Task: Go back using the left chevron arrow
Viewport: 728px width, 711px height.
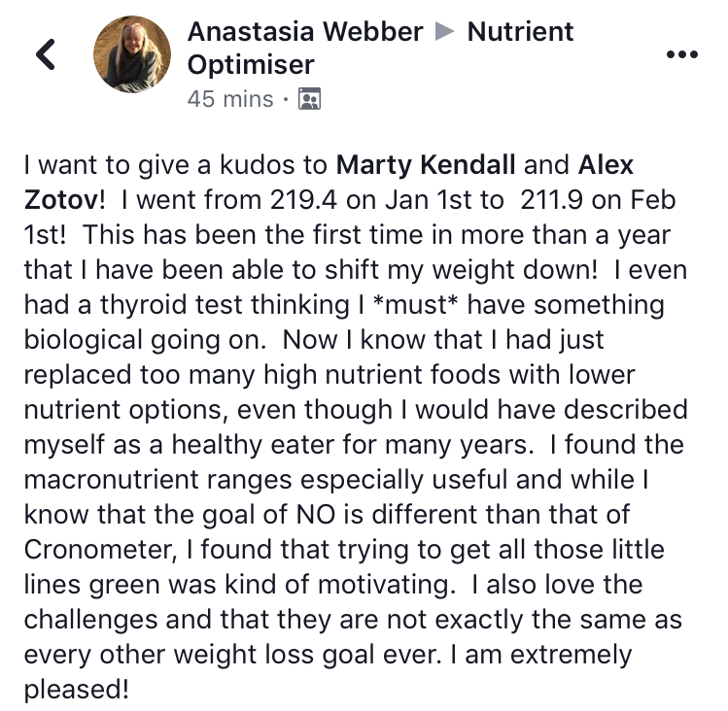Action: tap(46, 54)
